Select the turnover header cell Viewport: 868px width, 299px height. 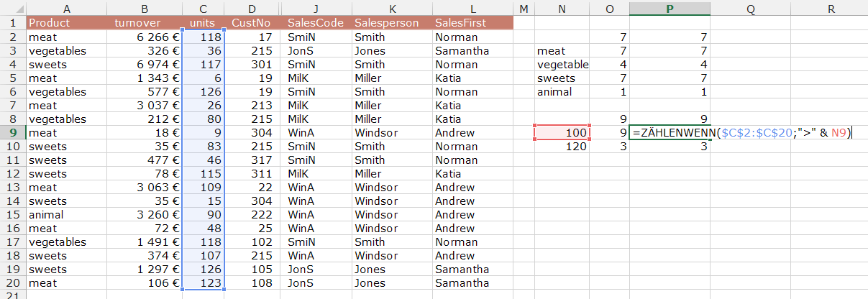[x=145, y=23]
